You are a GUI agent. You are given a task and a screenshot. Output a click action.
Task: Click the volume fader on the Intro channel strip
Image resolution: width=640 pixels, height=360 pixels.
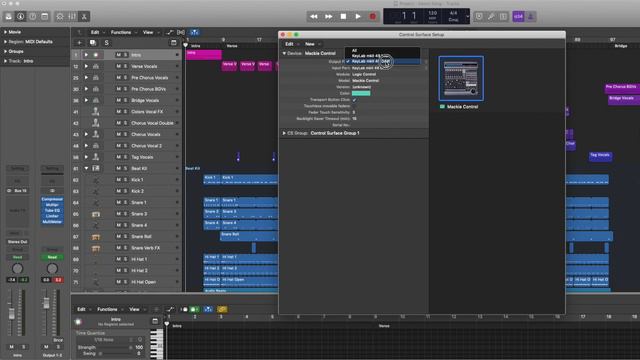click(x=11, y=313)
